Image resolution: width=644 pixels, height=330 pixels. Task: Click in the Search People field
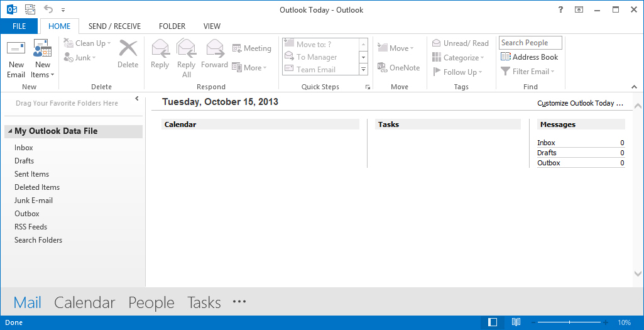pyautogui.click(x=530, y=43)
